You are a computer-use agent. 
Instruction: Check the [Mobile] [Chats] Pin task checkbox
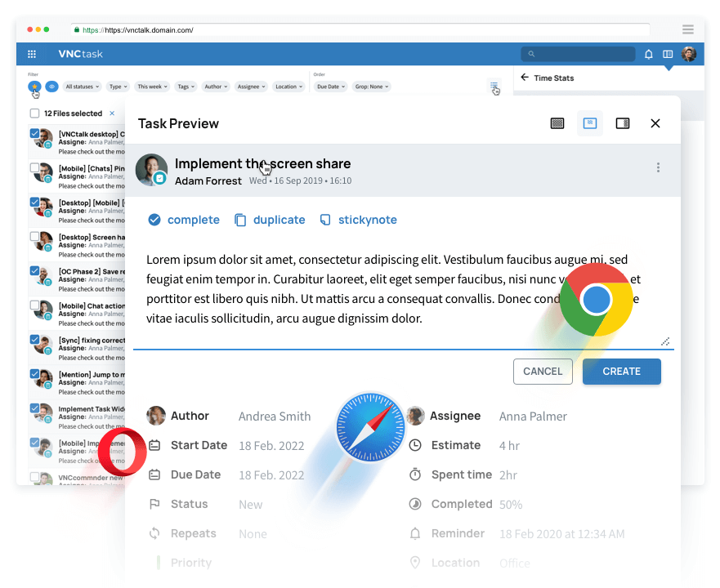pos(34,167)
